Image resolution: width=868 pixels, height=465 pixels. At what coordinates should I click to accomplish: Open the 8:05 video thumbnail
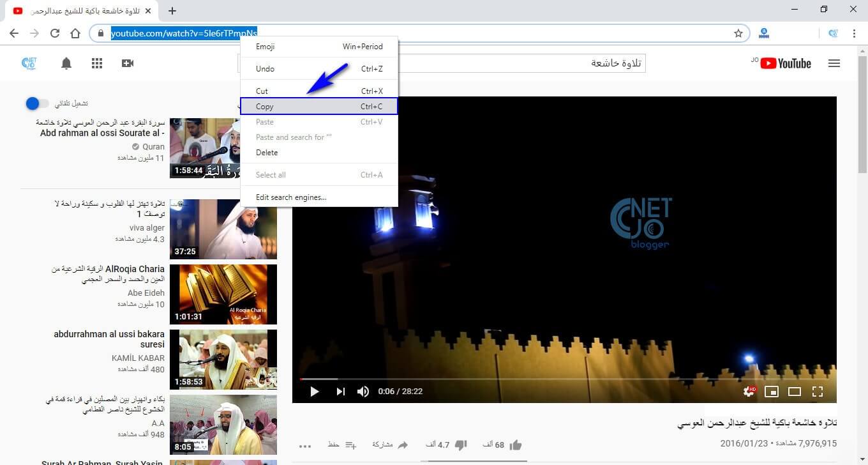(x=223, y=425)
